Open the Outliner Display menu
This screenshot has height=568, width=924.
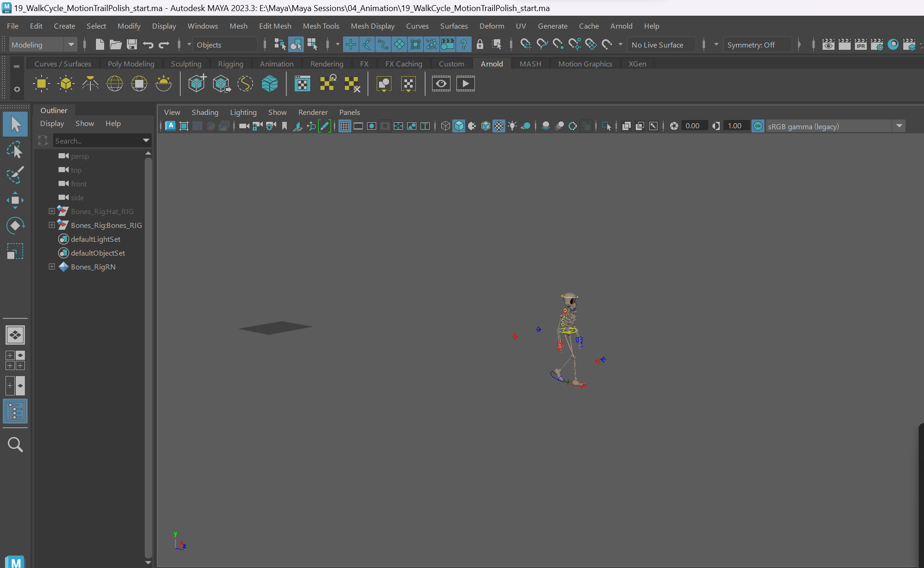point(52,123)
